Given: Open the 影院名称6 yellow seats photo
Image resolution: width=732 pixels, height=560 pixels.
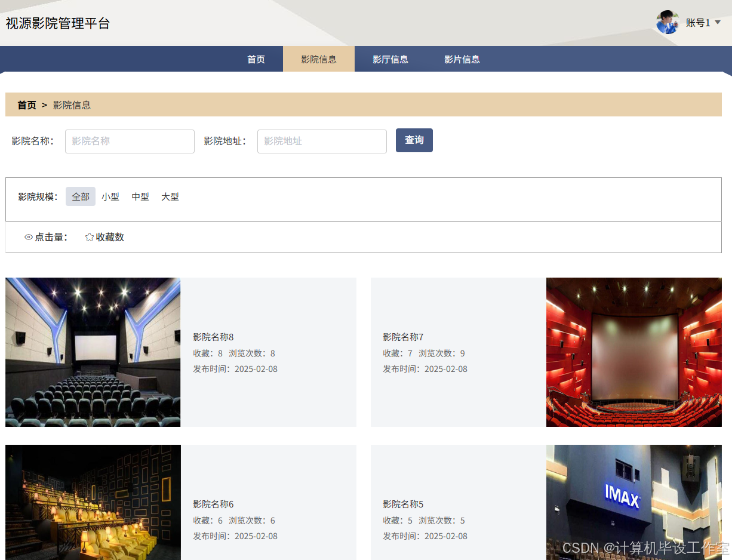Looking at the screenshot, I should pyautogui.click(x=93, y=502).
